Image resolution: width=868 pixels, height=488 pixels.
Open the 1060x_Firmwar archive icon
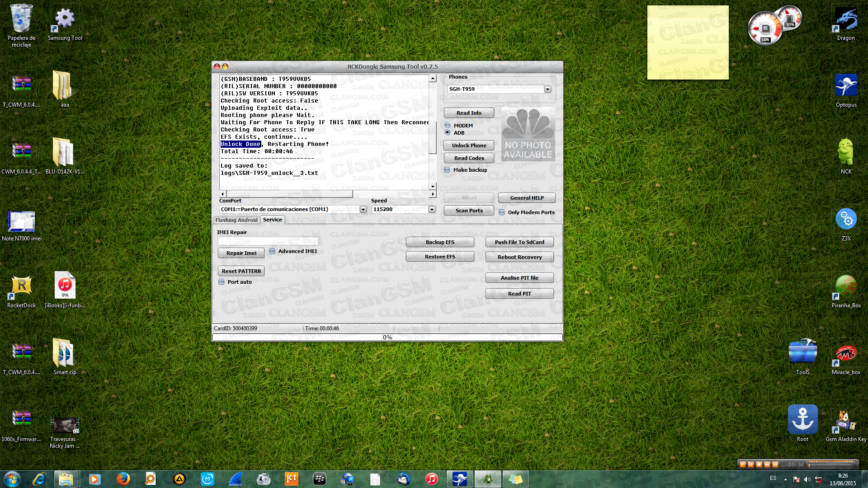[x=21, y=425]
